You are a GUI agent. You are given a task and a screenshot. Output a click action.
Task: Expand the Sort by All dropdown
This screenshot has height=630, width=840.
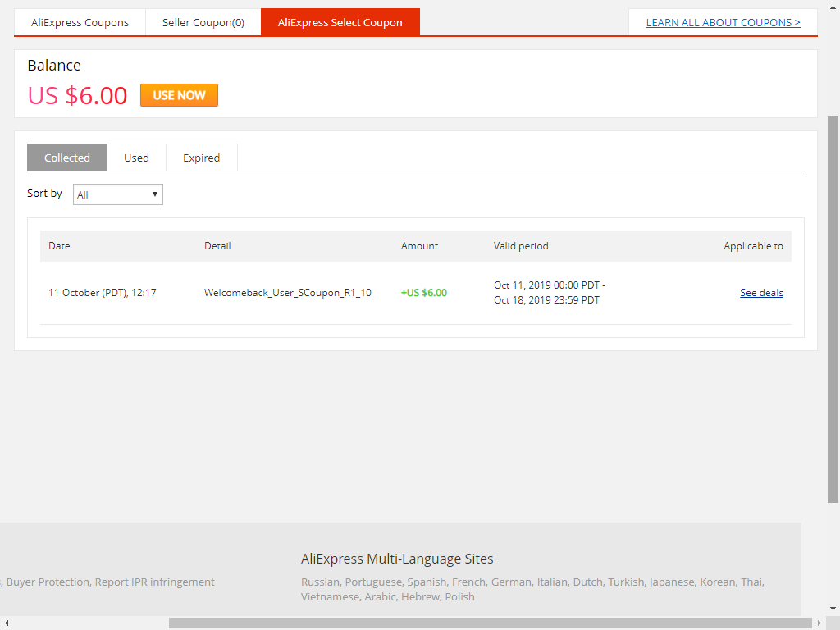[118, 194]
